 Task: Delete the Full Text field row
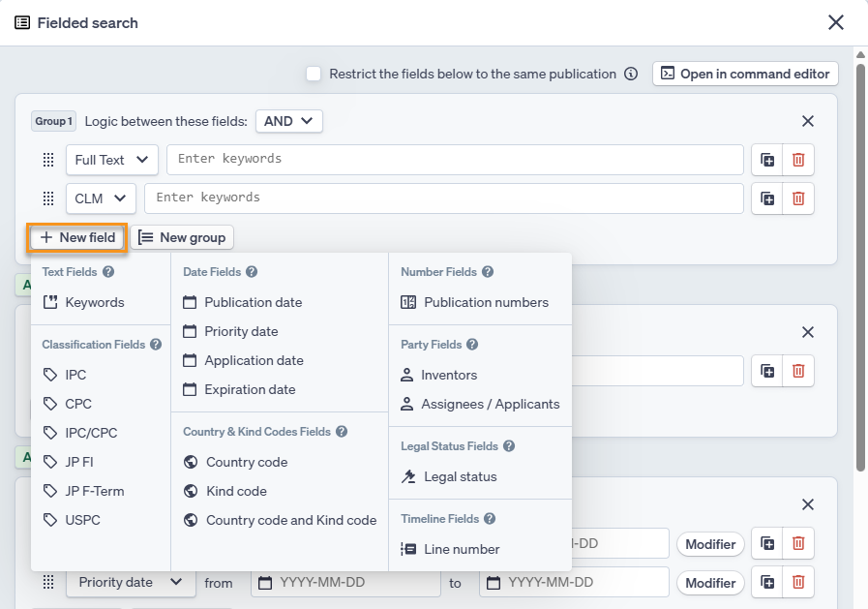(x=798, y=160)
